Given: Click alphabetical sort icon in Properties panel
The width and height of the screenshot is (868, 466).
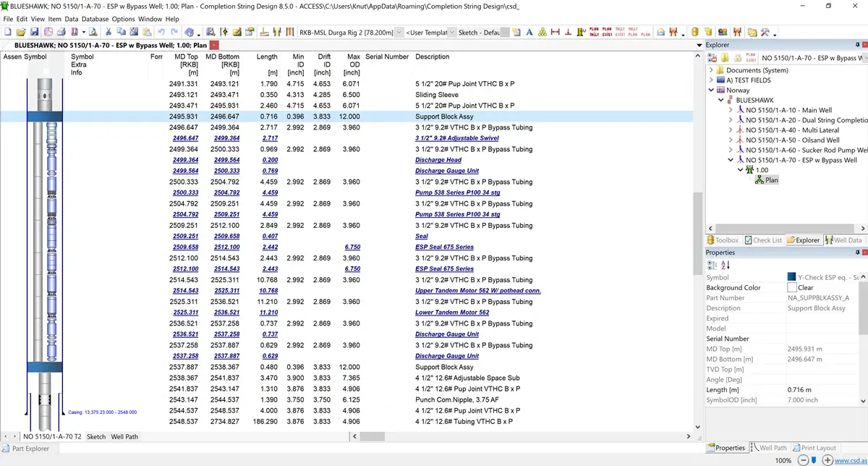Looking at the screenshot, I should (726, 266).
